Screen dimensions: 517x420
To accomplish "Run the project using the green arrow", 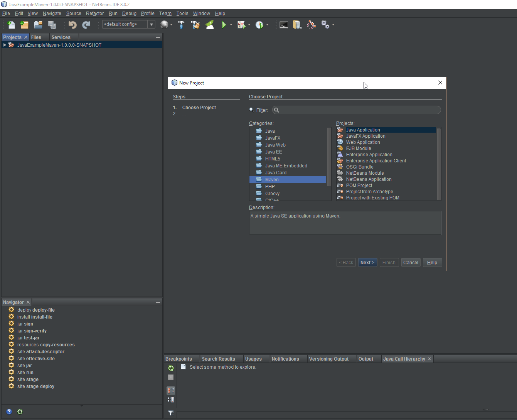I will (x=225, y=25).
